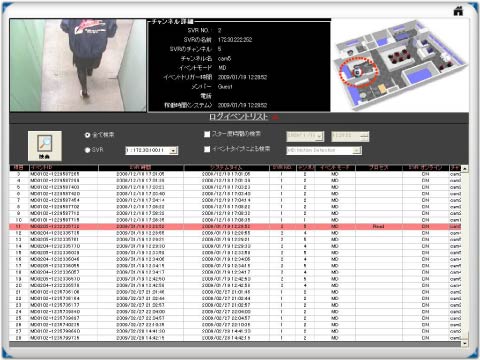480x360 pixels.
Task: Select the 全て検索 radio button
Action: point(87,135)
